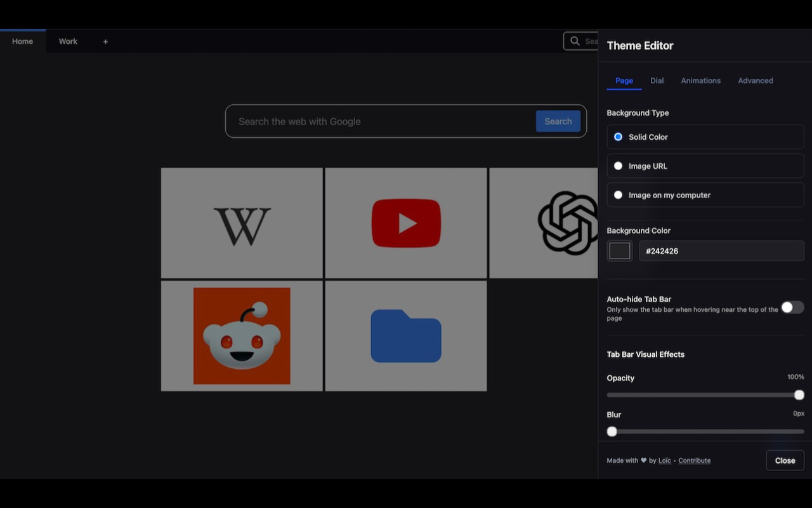Open the YouTube speed dial tile
The image size is (812, 508).
(406, 223)
